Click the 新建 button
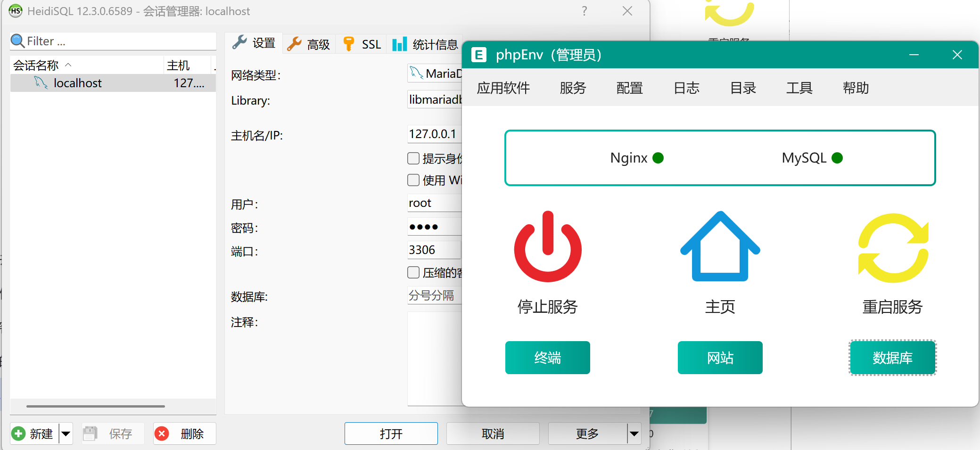 click(x=35, y=434)
